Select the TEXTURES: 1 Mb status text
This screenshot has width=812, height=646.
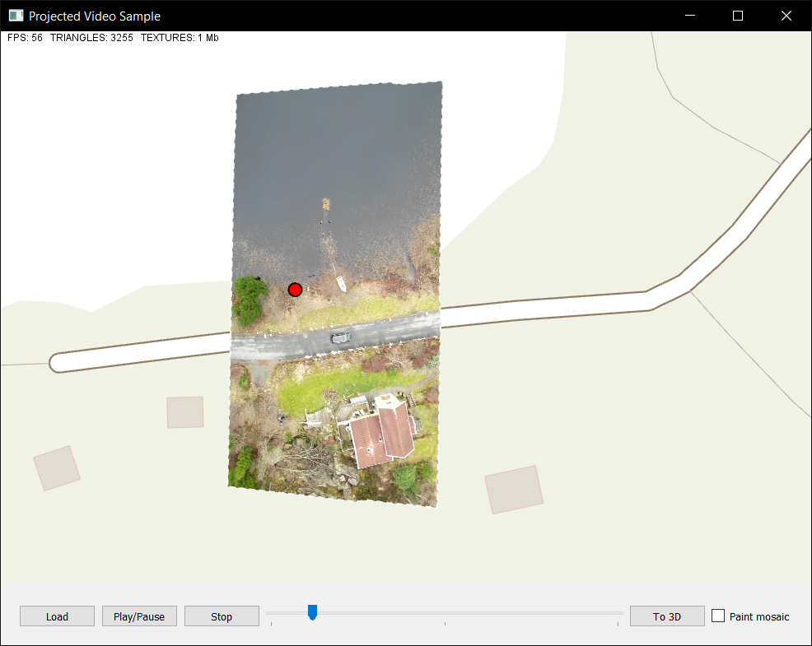180,38
